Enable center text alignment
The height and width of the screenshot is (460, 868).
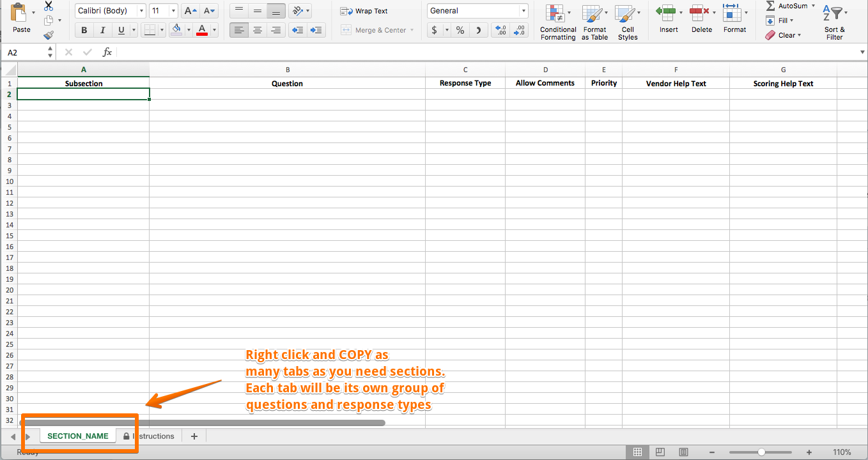(258, 30)
